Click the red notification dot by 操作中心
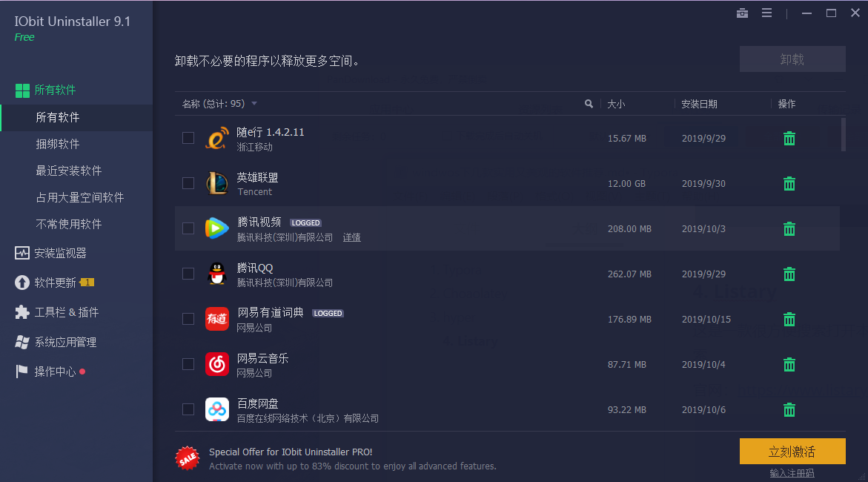 [x=82, y=372]
